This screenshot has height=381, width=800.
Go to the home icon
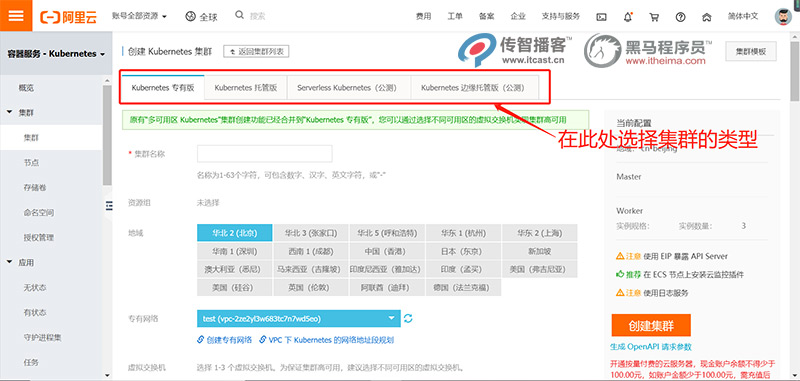tap(707, 17)
